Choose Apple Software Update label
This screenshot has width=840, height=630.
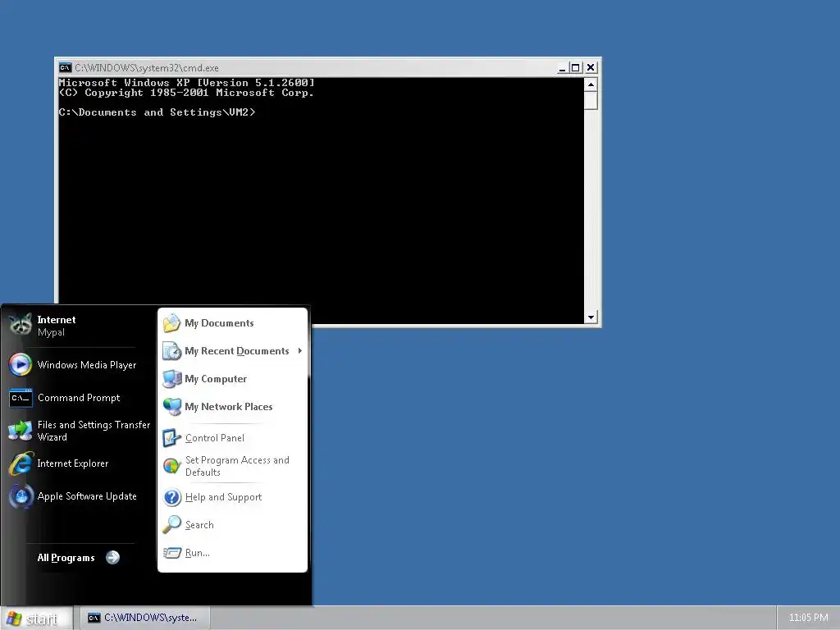(87, 496)
